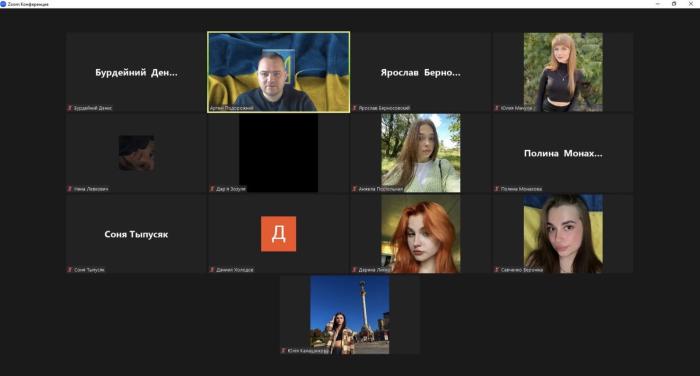
Task: Select the photo of woman in black near trees
Action: (x=563, y=72)
